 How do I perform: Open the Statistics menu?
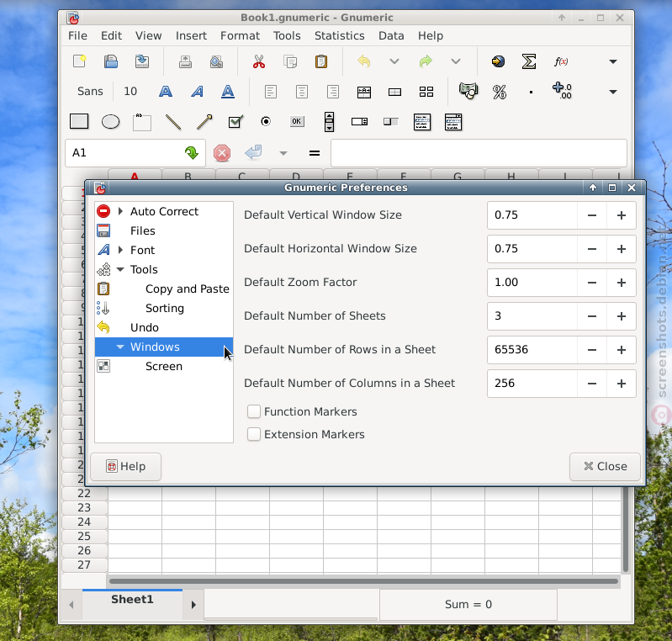[x=340, y=35]
